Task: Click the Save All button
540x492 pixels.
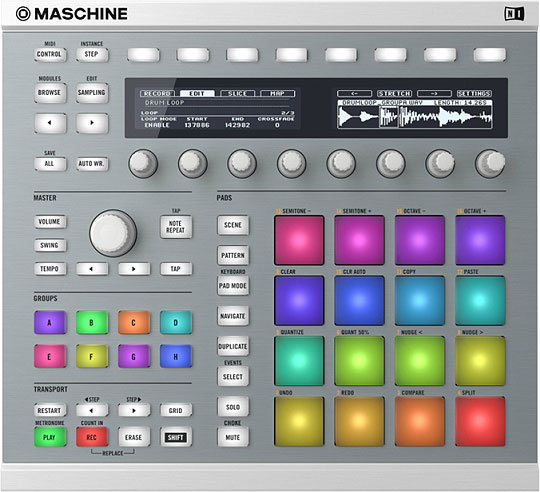Action: (50, 164)
